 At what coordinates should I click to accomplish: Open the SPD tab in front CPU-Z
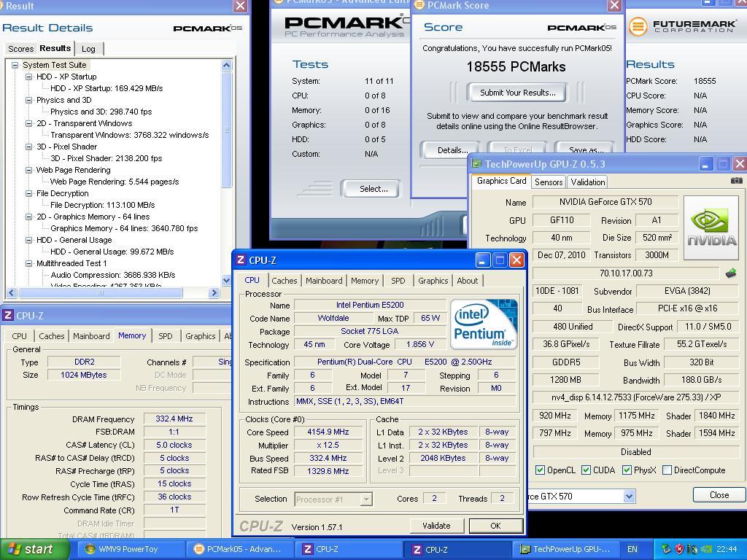click(398, 281)
